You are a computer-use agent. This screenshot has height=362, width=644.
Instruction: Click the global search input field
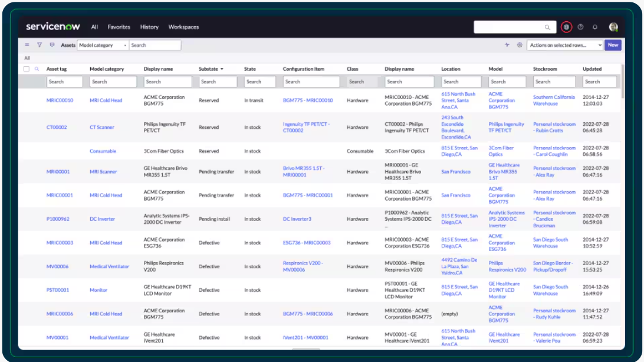(x=510, y=27)
